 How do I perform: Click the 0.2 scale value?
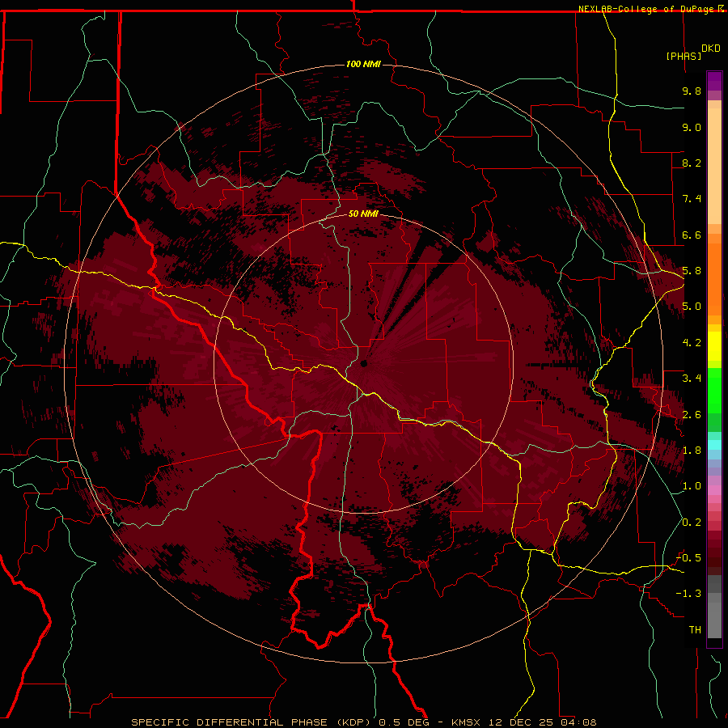pyautogui.click(x=692, y=523)
